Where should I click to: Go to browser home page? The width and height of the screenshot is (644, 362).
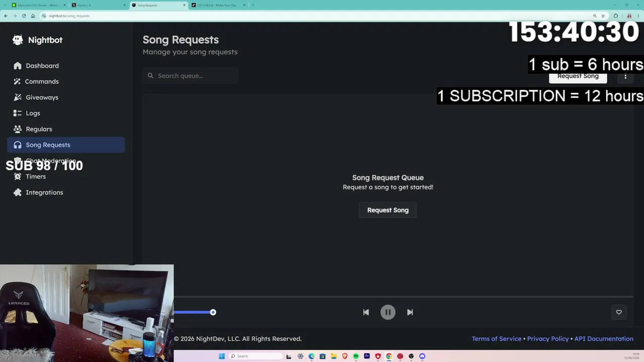pos(33,16)
